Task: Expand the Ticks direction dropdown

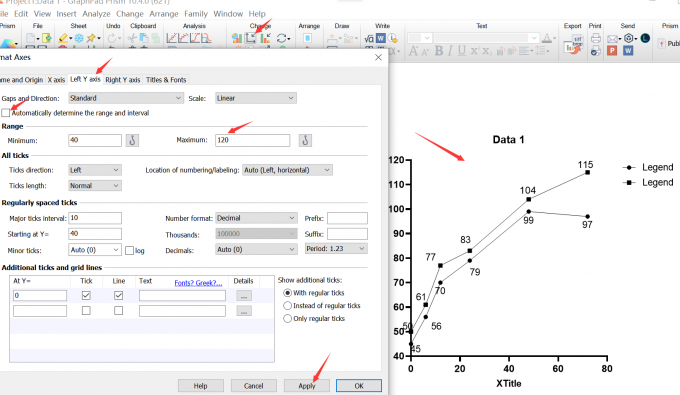Action: 95,170
